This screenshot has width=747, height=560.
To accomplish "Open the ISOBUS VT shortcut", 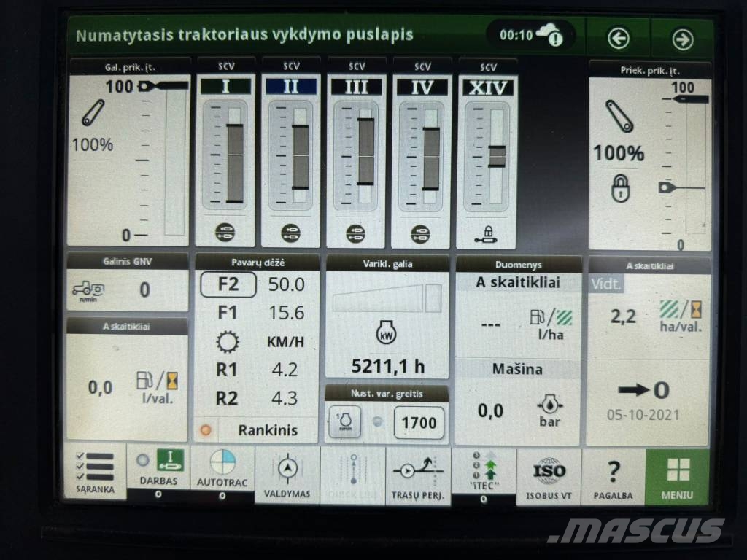I will [549, 478].
